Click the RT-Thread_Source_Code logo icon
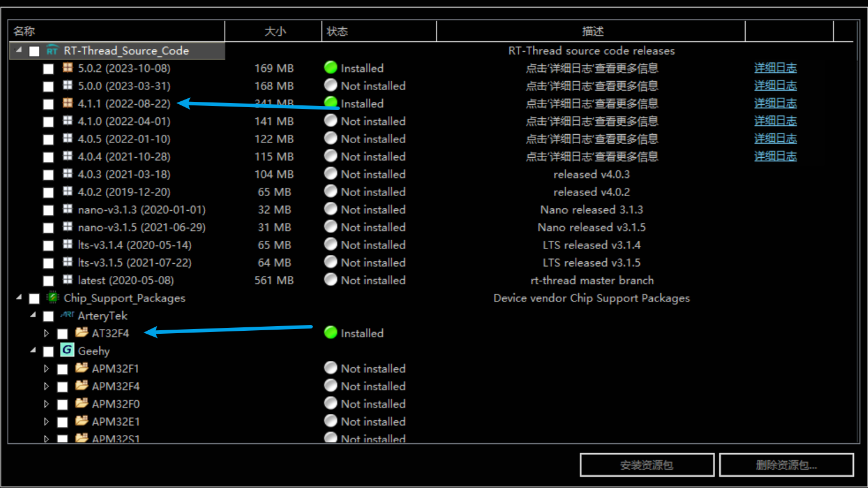868x488 pixels. [x=52, y=51]
